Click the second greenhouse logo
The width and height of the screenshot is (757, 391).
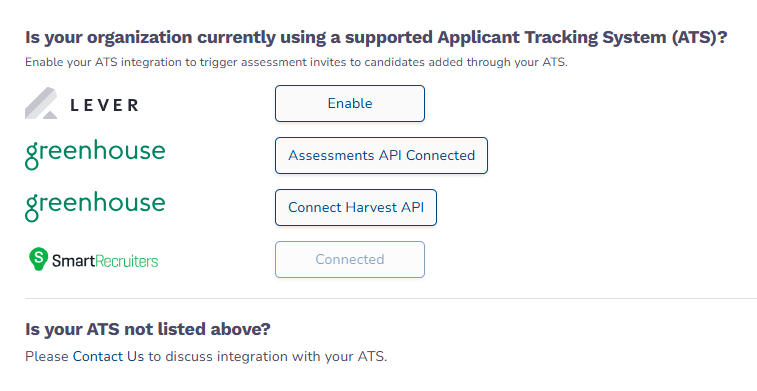(x=95, y=207)
